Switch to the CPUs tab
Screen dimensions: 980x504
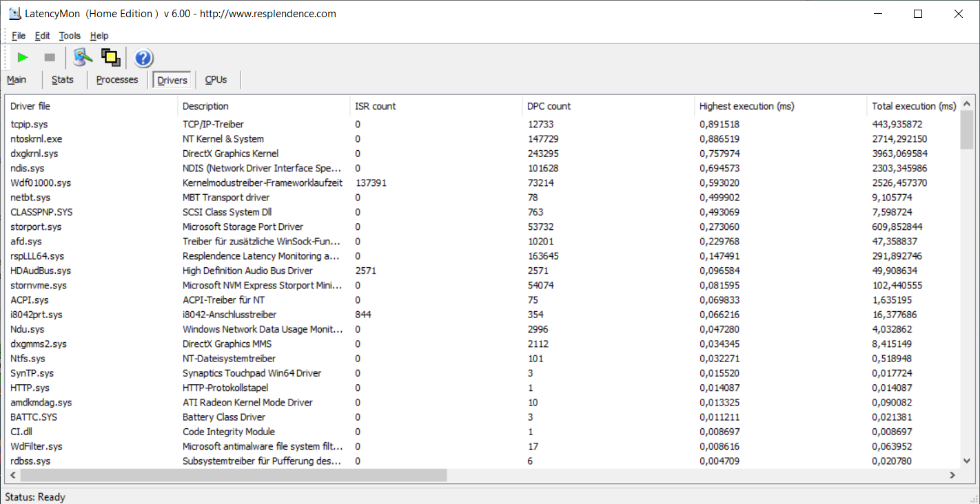[x=216, y=80]
